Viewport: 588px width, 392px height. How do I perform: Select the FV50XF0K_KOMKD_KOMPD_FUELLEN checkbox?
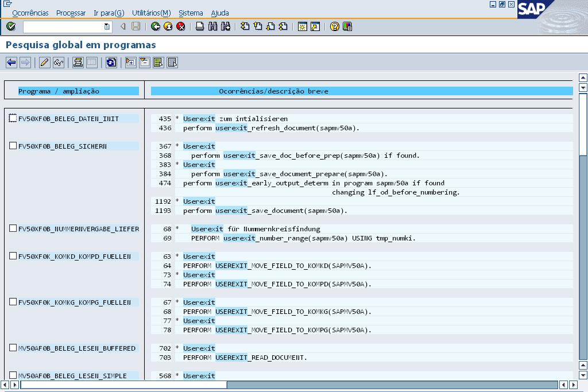click(x=13, y=256)
